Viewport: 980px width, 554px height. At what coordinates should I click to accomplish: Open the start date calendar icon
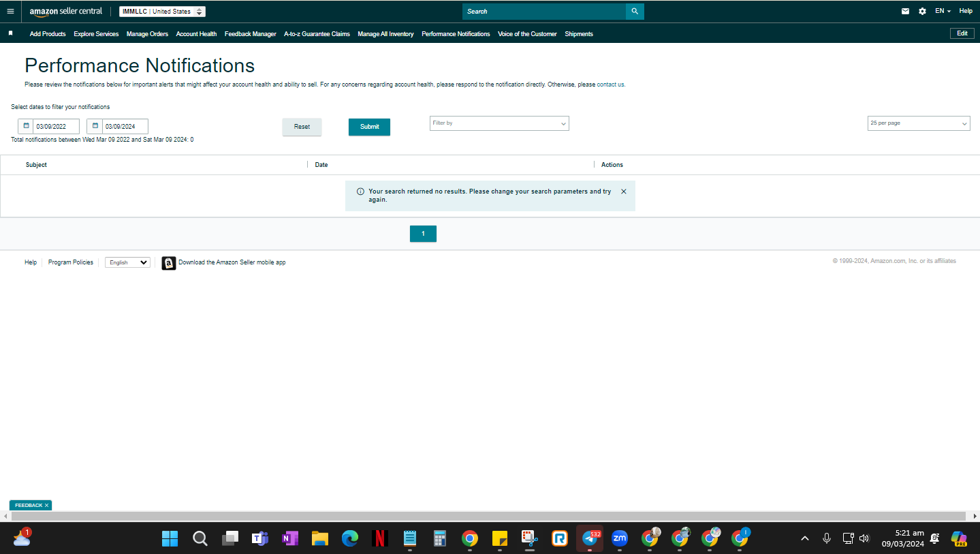(x=26, y=126)
